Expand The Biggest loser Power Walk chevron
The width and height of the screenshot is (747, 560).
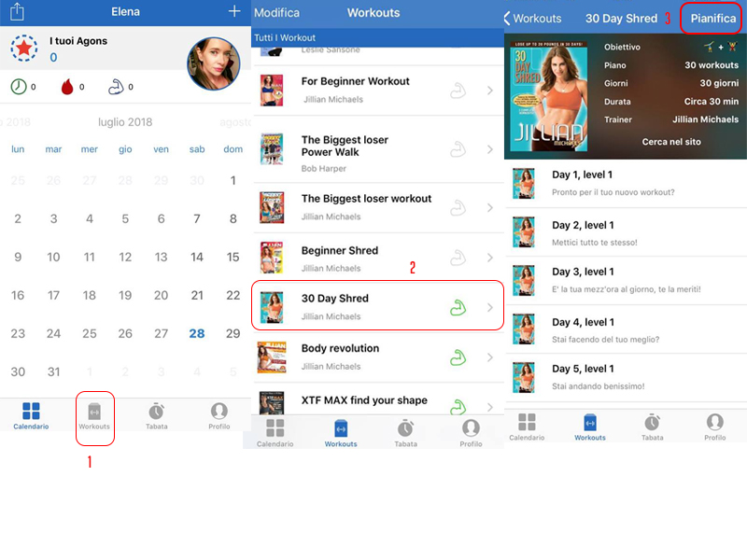click(x=489, y=149)
